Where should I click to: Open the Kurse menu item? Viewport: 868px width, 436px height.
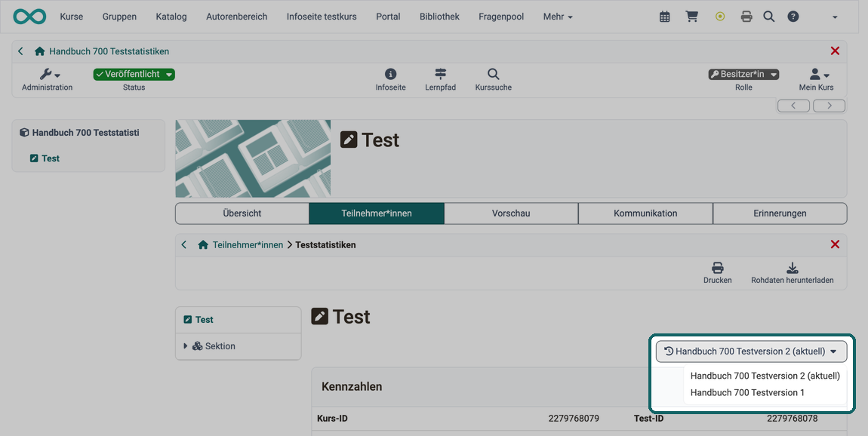pyautogui.click(x=72, y=17)
